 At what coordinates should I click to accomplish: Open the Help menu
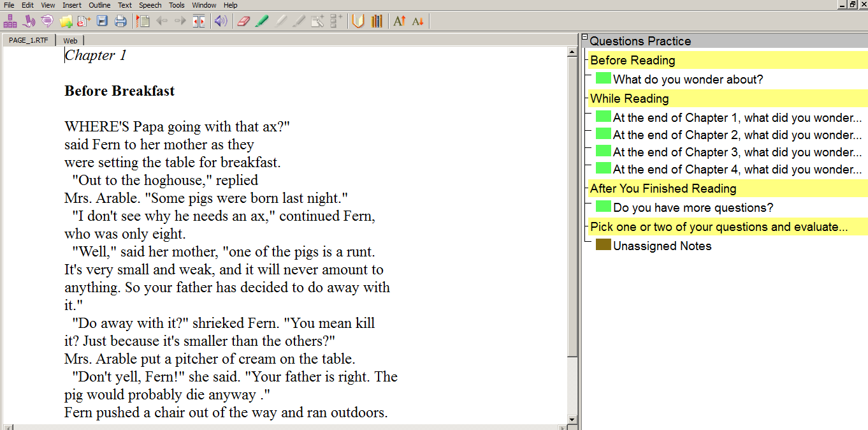coord(231,5)
